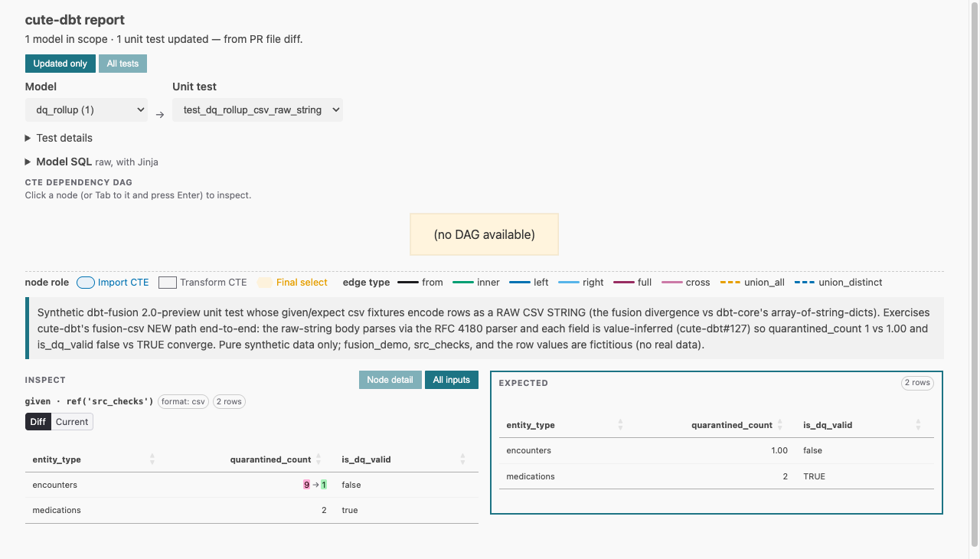980x559 pixels.
Task: Expand Test details section
Action: (59, 138)
